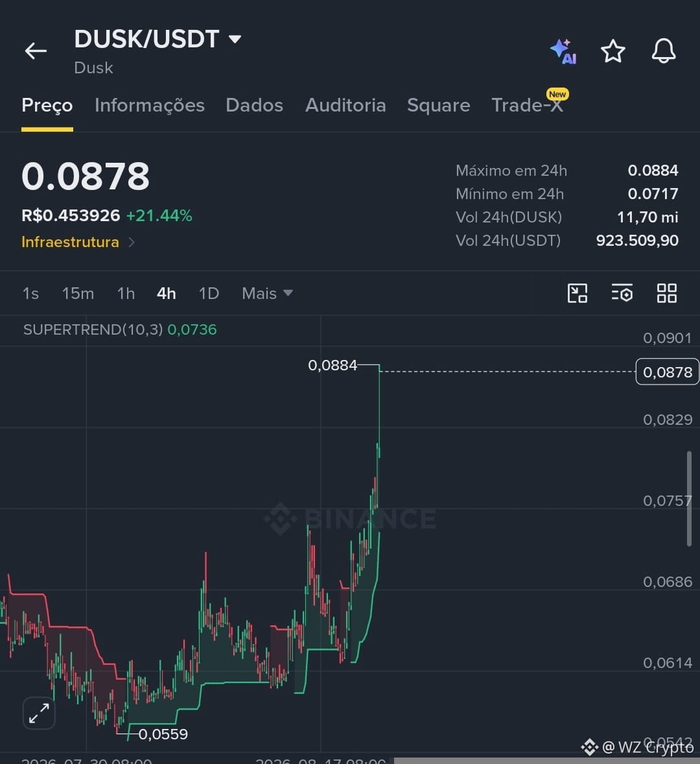Expand the Mais timeframe dropdown
This screenshot has width=700, height=764.
[267, 293]
